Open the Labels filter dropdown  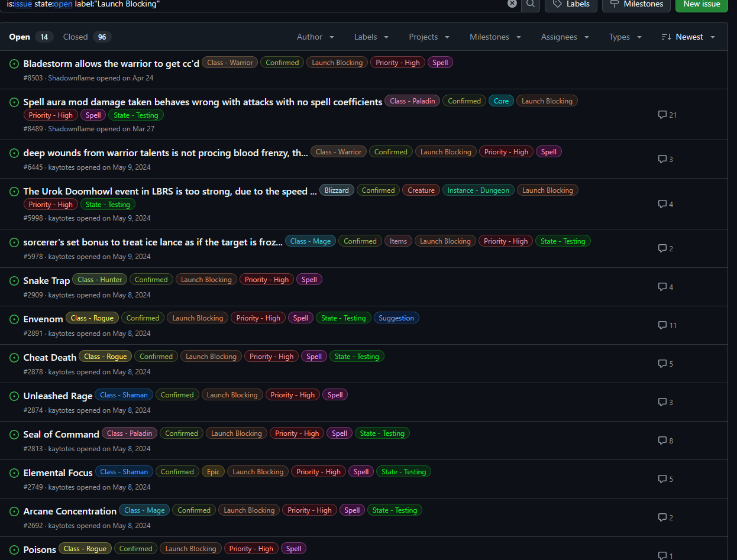tap(371, 37)
